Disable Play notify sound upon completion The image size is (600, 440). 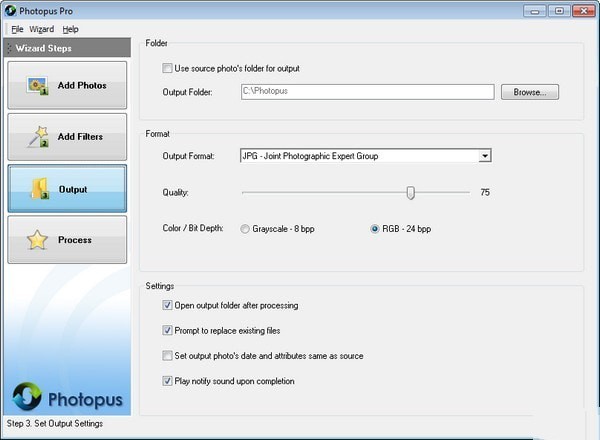pyautogui.click(x=167, y=381)
